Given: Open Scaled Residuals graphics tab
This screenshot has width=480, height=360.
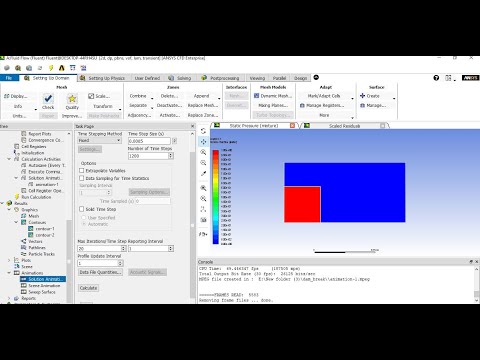Looking at the screenshot, I should 344,126.
